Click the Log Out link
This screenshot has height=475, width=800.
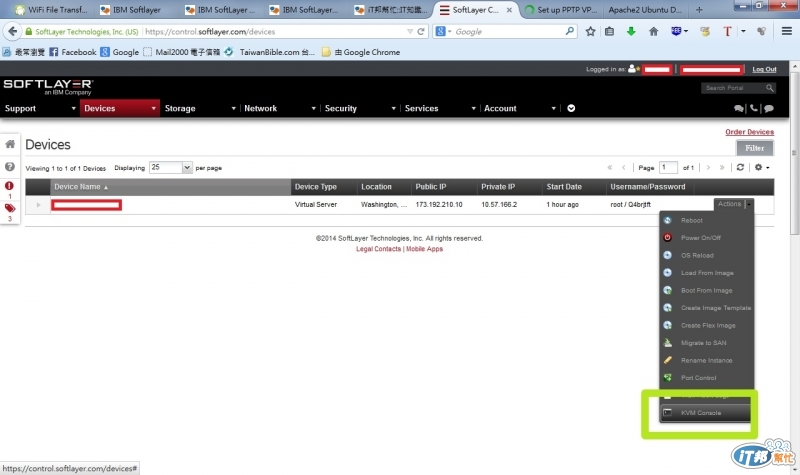click(764, 69)
